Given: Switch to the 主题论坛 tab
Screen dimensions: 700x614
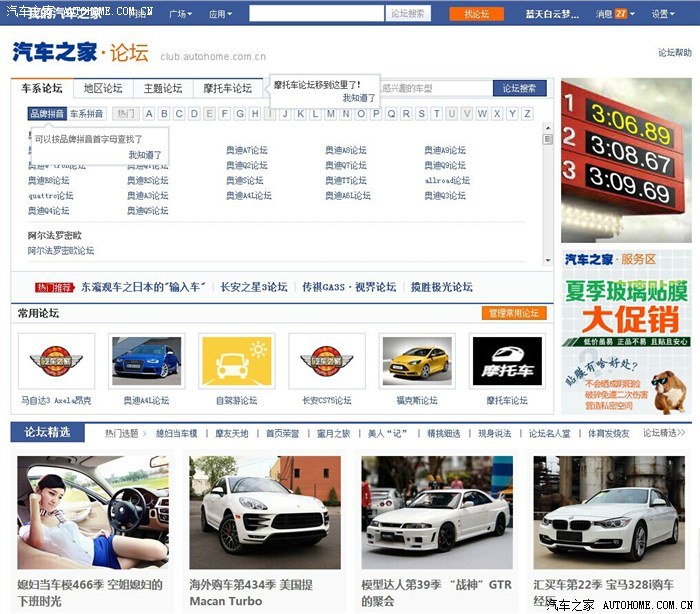Looking at the screenshot, I should click(163, 88).
